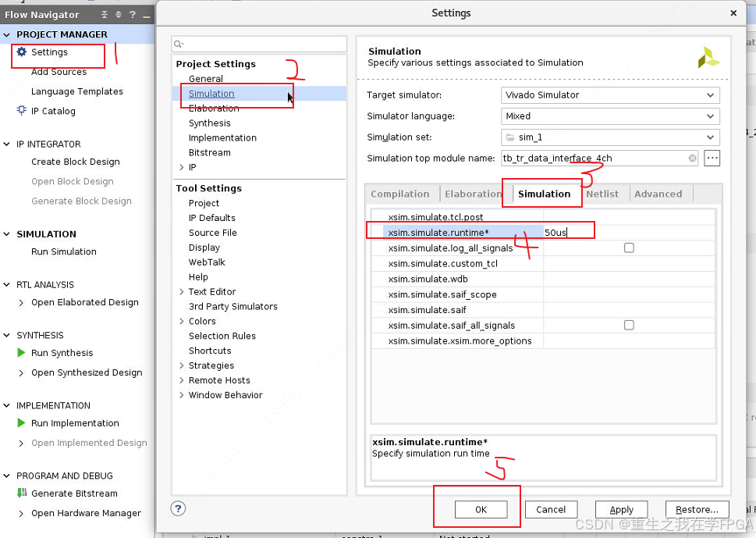Close the Settings dialog with the X
The width and height of the screenshot is (756, 538).
[x=733, y=13]
